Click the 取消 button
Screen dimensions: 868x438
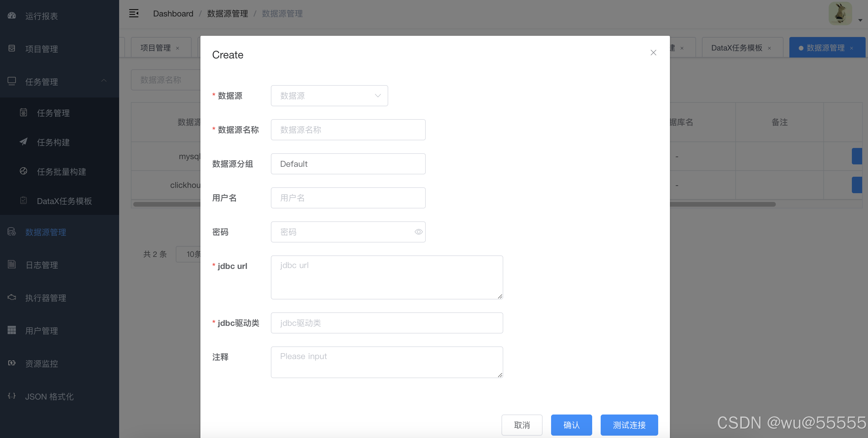click(522, 425)
